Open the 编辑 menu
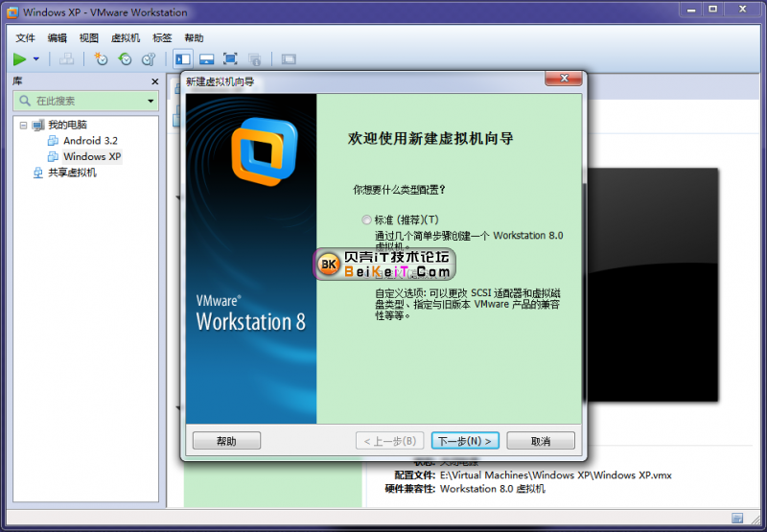The image size is (767, 532). click(x=57, y=38)
